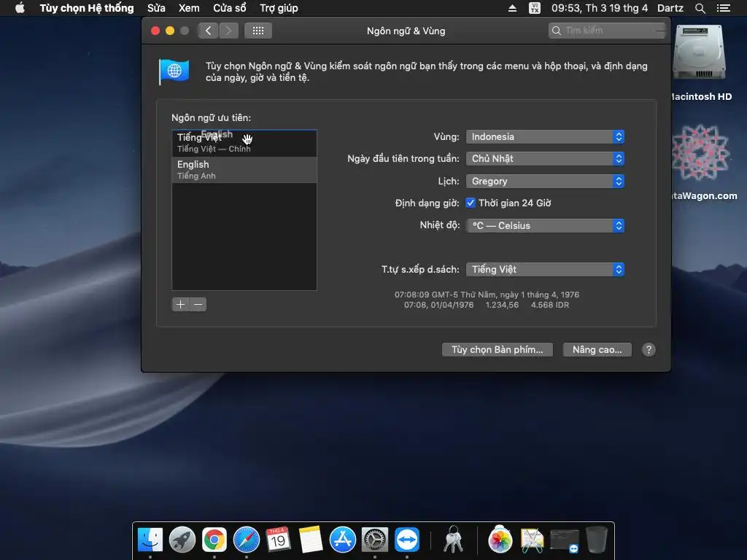This screenshot has width=747, height=560.
Task: Open Launchpad from the Dock
Action: [182, 540]
